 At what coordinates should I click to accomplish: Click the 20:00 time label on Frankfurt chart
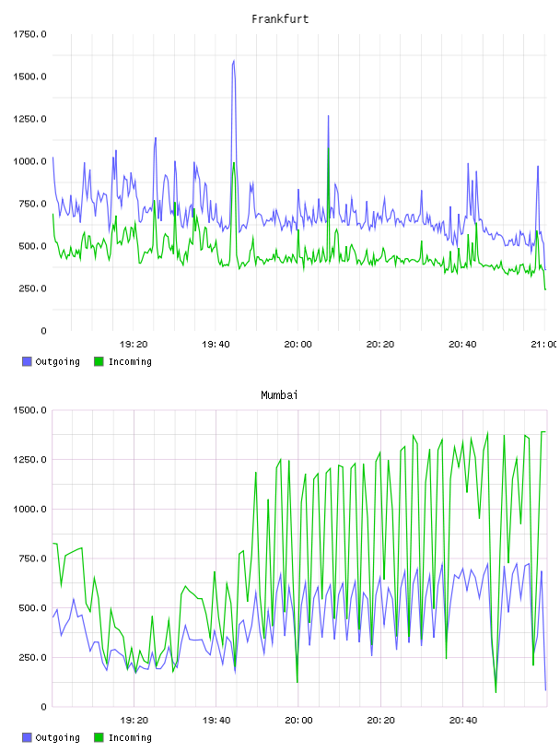coord(297,345)
